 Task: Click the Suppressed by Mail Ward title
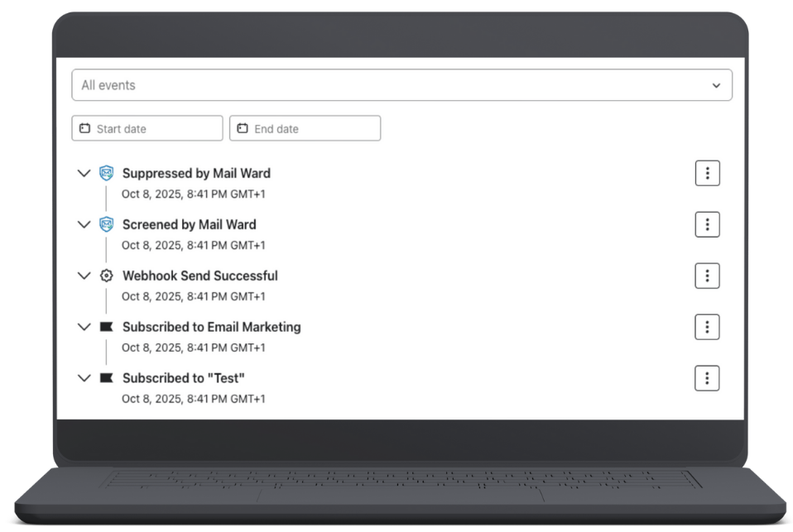click(x=196, y=174)
